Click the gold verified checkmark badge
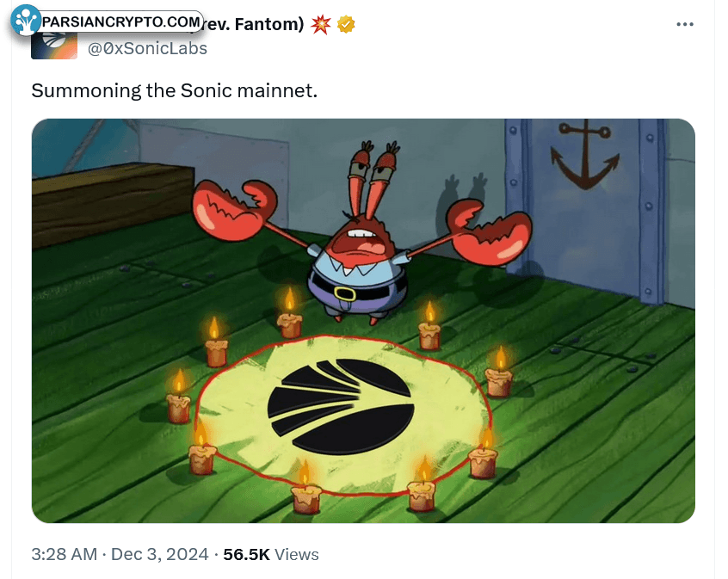The image size is (728, 579). 346,24
